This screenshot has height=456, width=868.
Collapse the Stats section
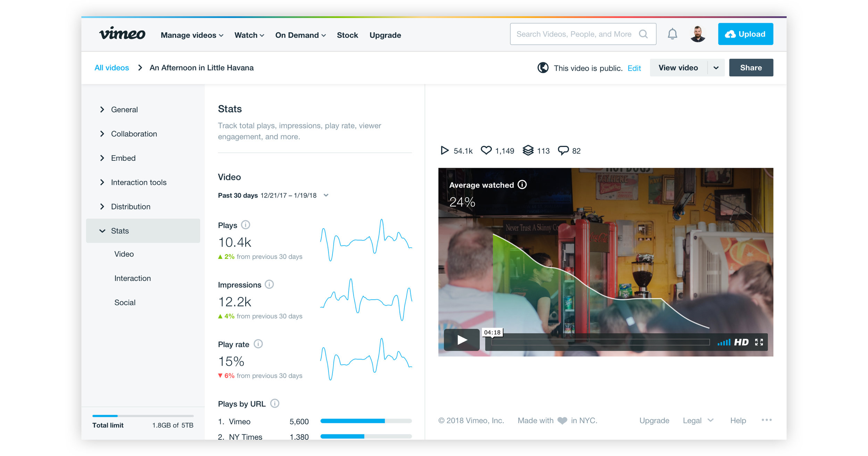click(x=143, y=231)
